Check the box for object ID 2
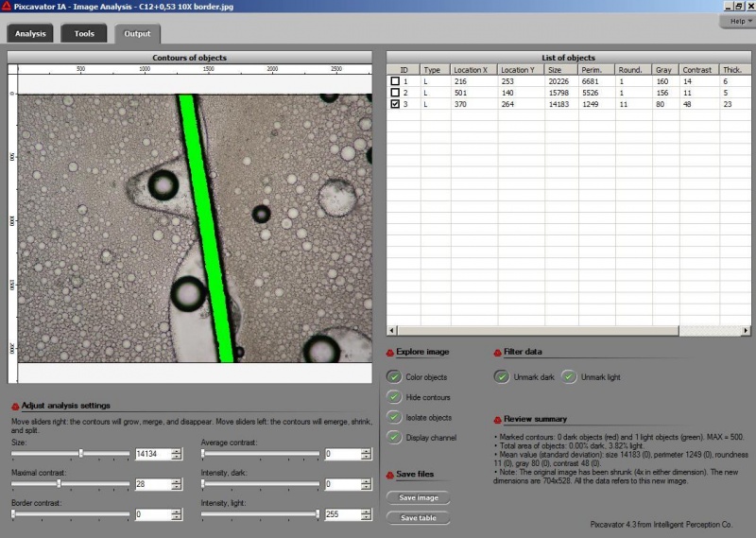 395,93
